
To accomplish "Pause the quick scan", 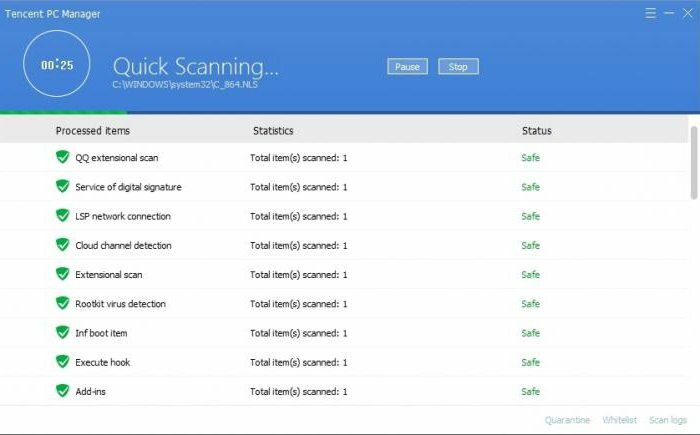I will coord(407,67).
